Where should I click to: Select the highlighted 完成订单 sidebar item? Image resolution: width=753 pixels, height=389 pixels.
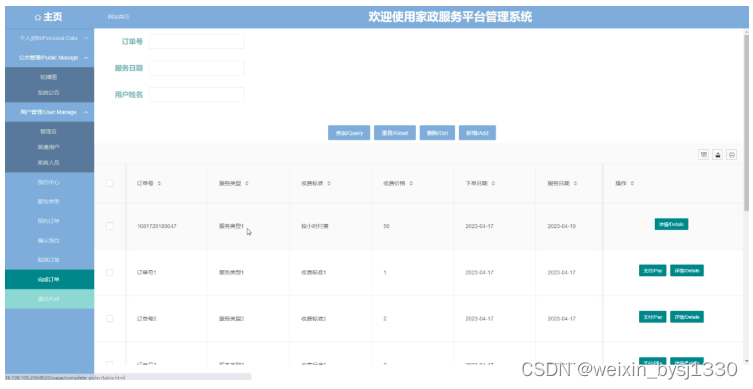tap(49, 280)
